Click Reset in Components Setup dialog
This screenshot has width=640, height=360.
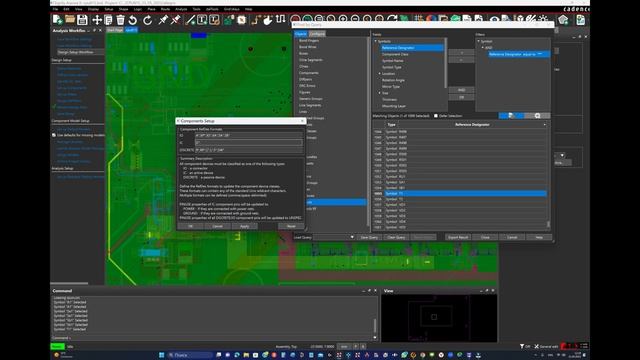[291, 226]
